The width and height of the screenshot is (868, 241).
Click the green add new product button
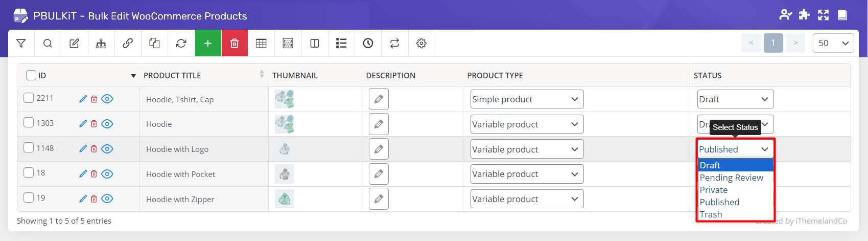click(208, 43)
